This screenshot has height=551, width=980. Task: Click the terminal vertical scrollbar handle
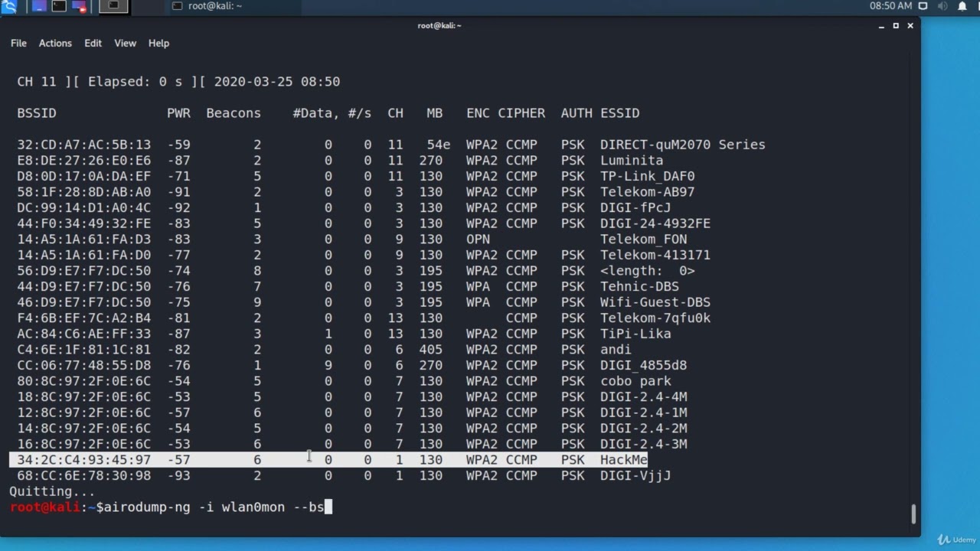913,514
